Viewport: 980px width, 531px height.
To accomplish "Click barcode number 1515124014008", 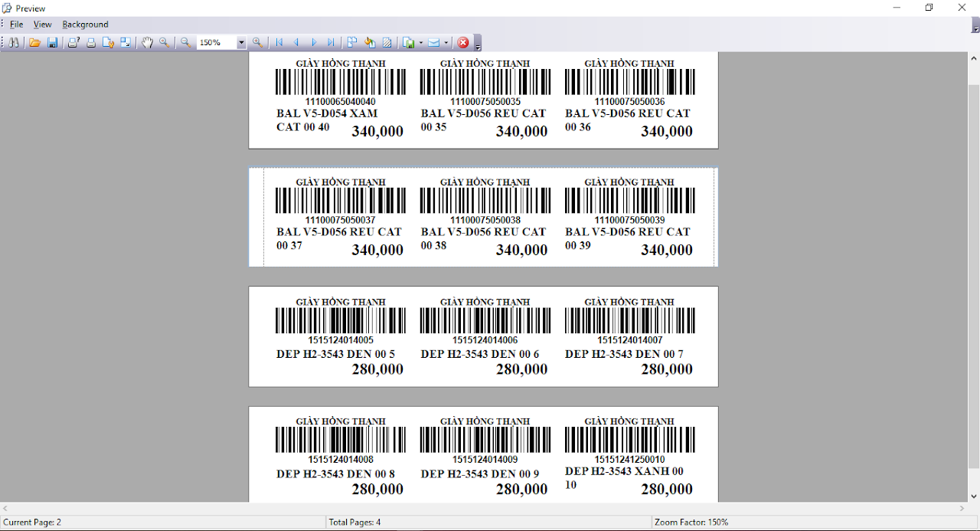I will click(341, 459).
